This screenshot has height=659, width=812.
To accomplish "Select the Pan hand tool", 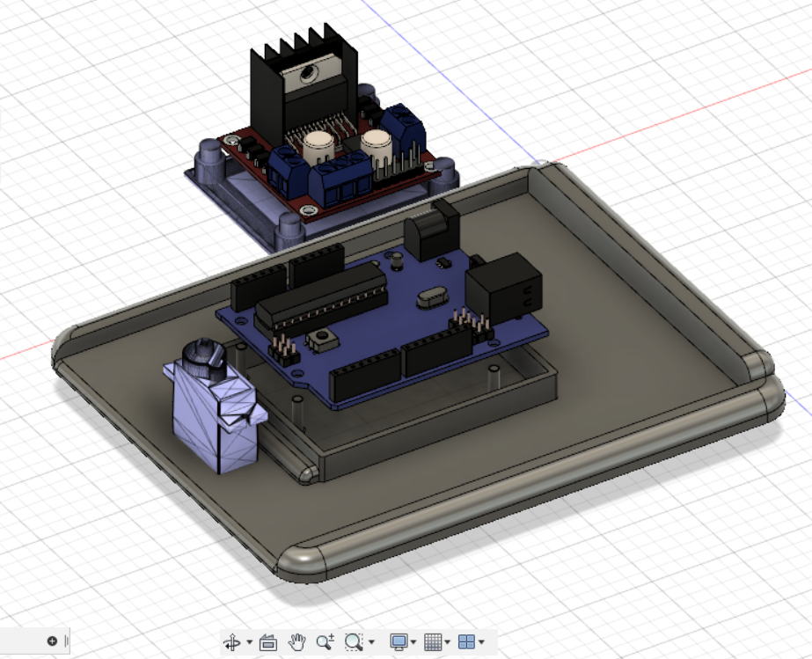I will pos(296,642).
